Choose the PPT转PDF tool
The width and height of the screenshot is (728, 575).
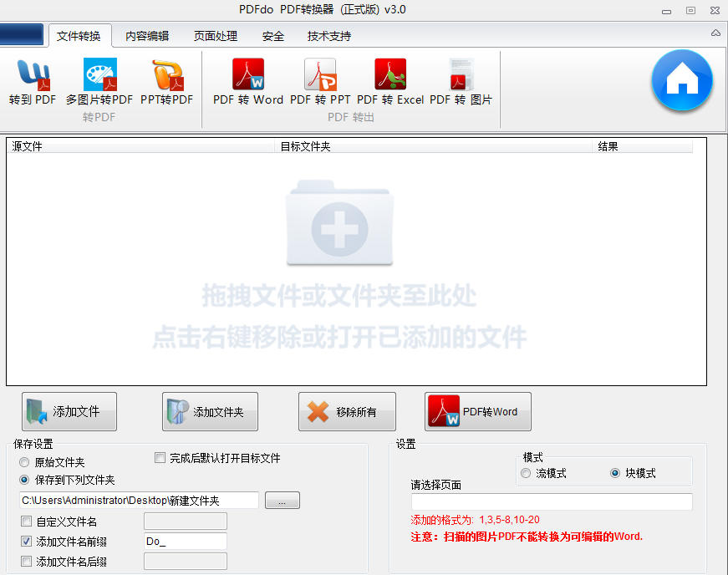point(166,82)
